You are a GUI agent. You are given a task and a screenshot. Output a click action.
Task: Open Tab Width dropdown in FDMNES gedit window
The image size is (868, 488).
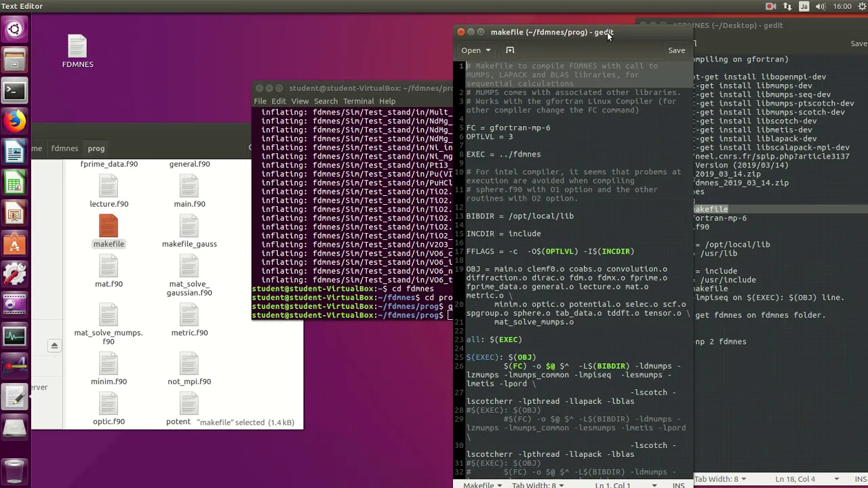[720, 479]
